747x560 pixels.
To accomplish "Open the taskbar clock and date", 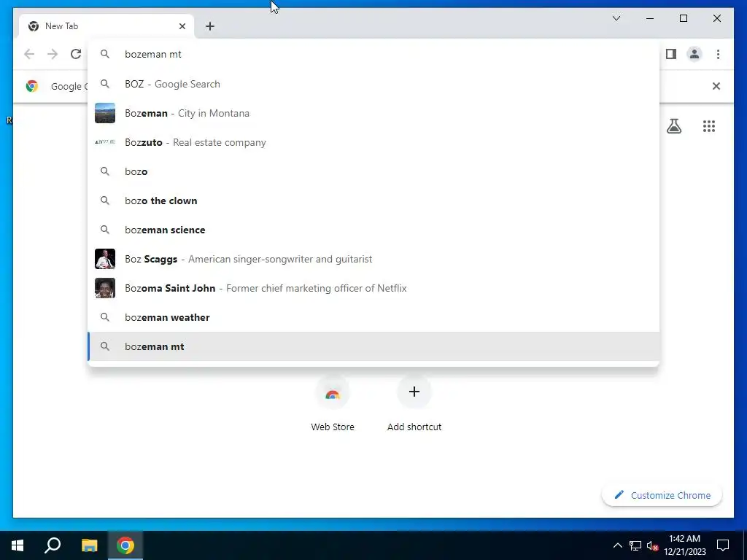I will 684,545.
